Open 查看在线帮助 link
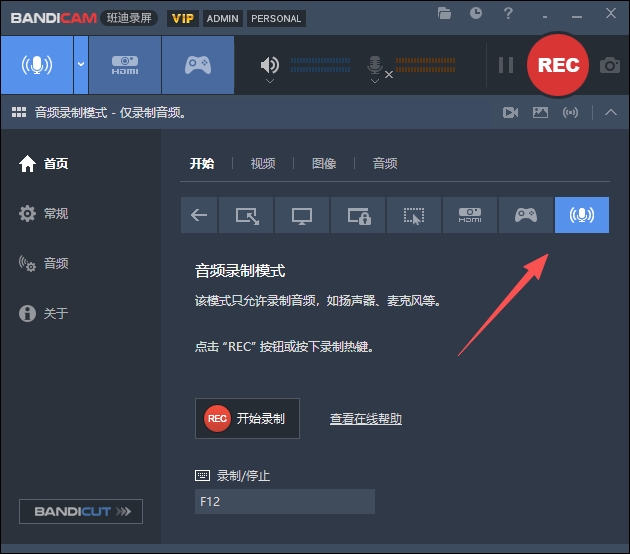Viewport: 630px width, 554px height. pos(366,419)
